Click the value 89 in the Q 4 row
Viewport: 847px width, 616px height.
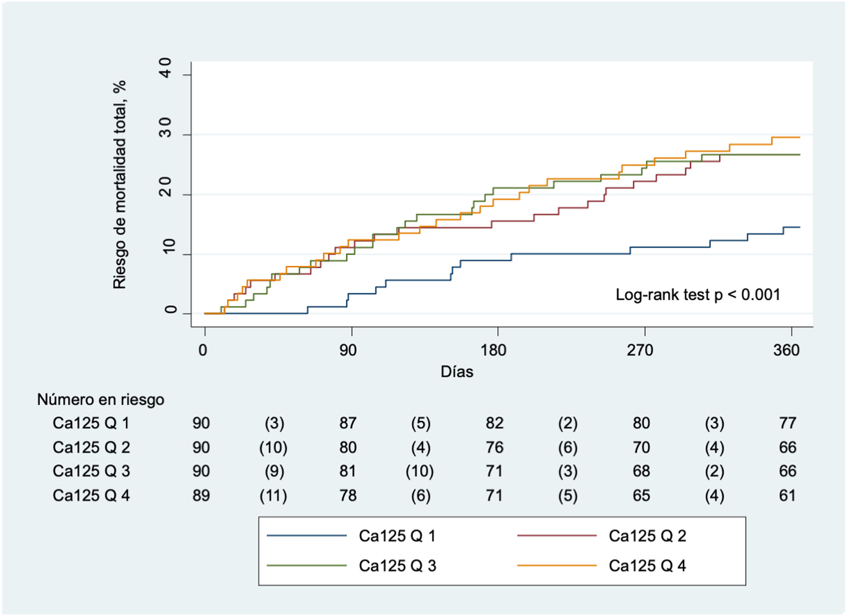201,495
